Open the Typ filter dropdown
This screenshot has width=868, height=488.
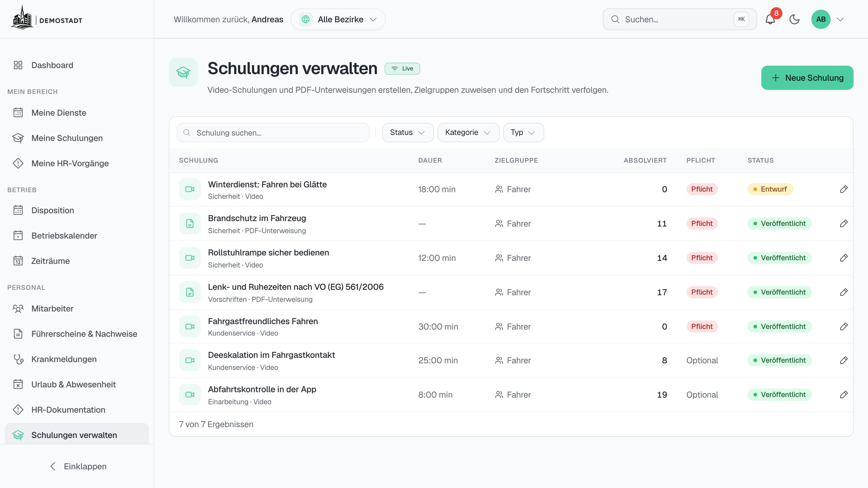(523, 132)
